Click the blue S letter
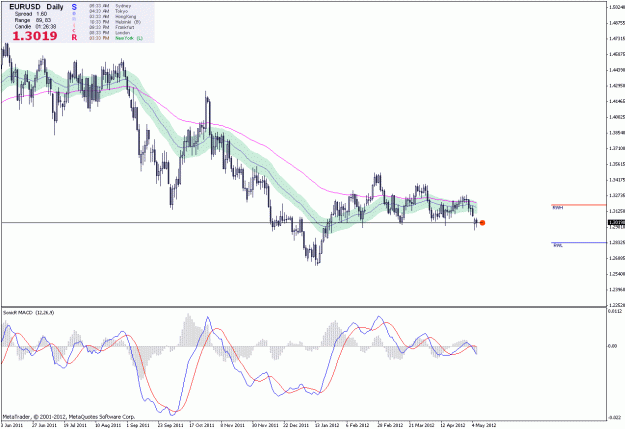Screen dimensions: 625x429 pos(74,7)
